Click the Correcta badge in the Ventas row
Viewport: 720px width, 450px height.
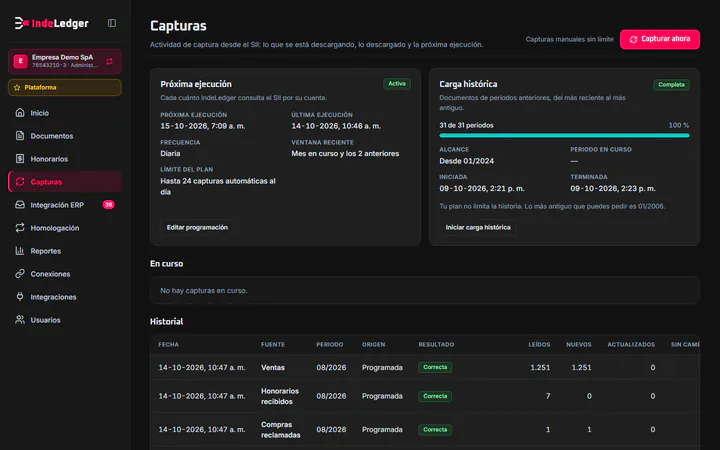point(435,367)
